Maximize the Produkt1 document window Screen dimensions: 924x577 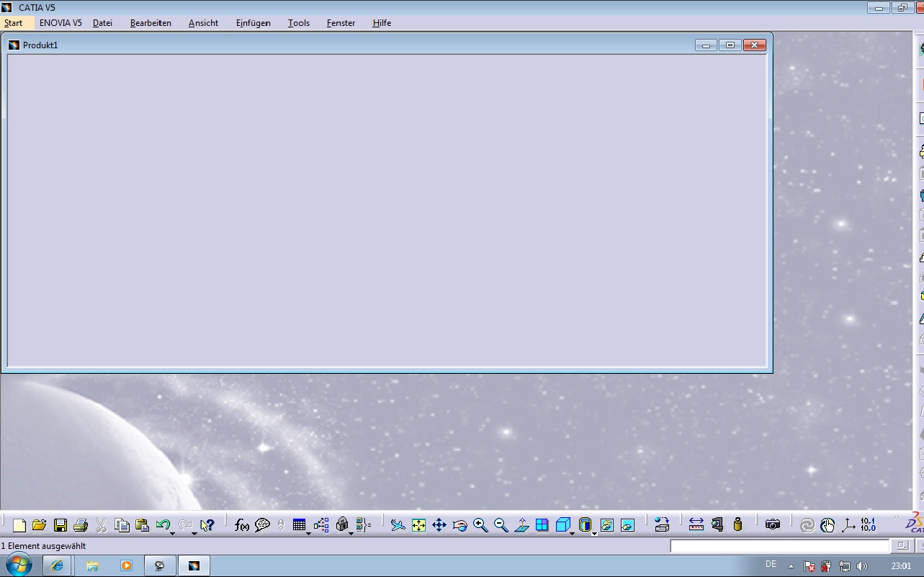click(x=730, y=45)
